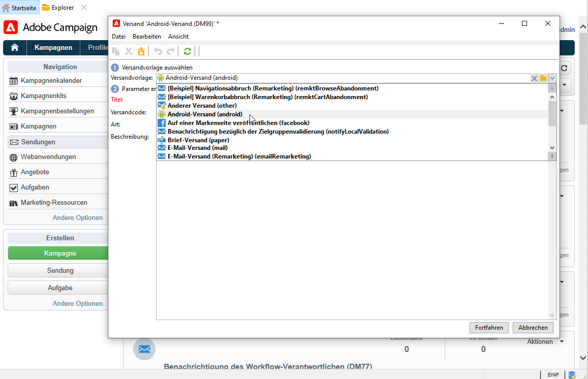Jump to top of template list

coord(552,88)
